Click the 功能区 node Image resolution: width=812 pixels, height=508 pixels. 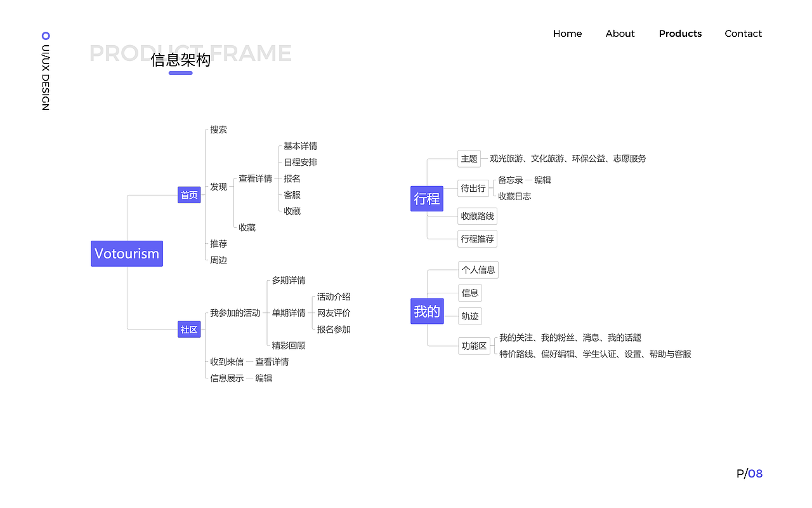coord(475,346)
